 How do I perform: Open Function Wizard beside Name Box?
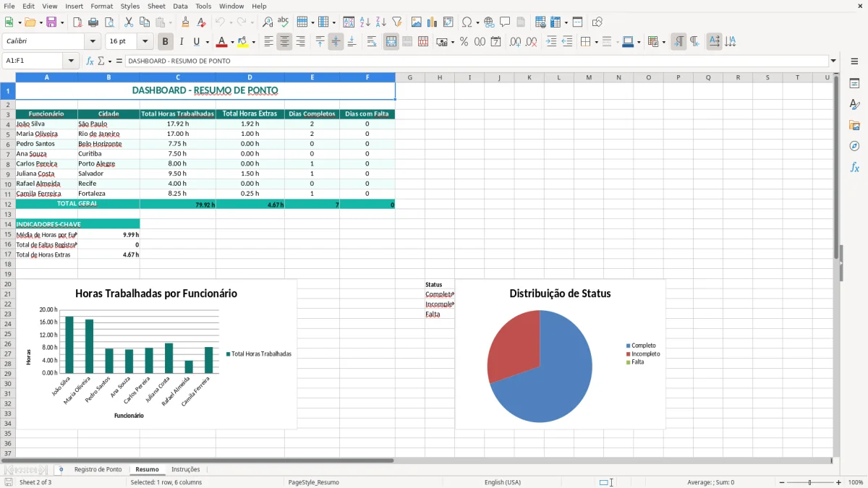[x=90, y=61]
